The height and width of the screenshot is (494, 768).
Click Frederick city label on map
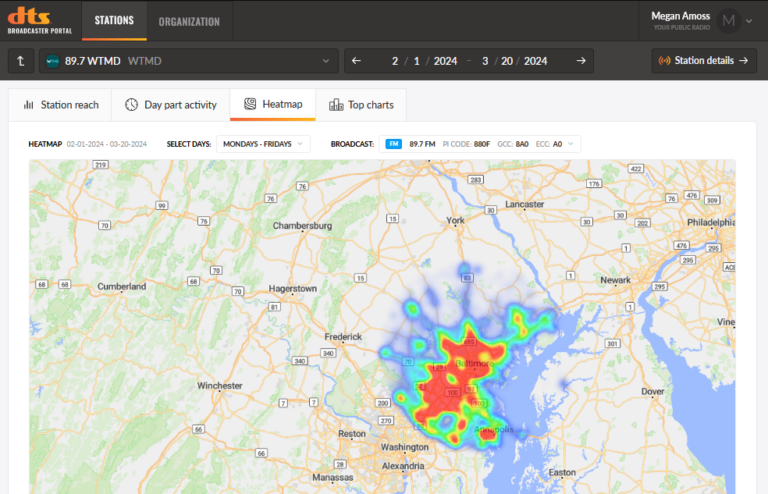coord(343,337)
